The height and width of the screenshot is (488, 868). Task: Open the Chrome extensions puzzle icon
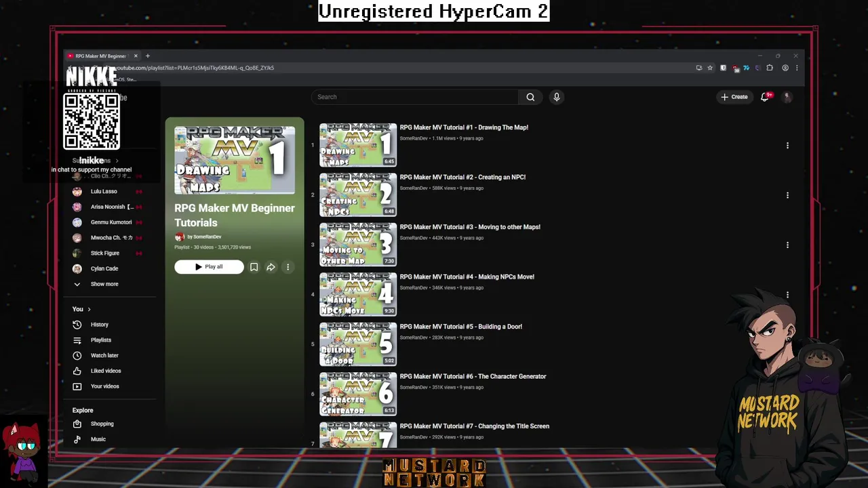(x=770, y=68)
